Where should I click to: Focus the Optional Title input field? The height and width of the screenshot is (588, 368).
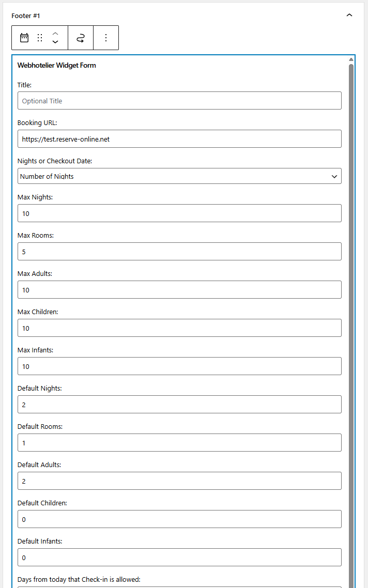[x=178, y=100]
